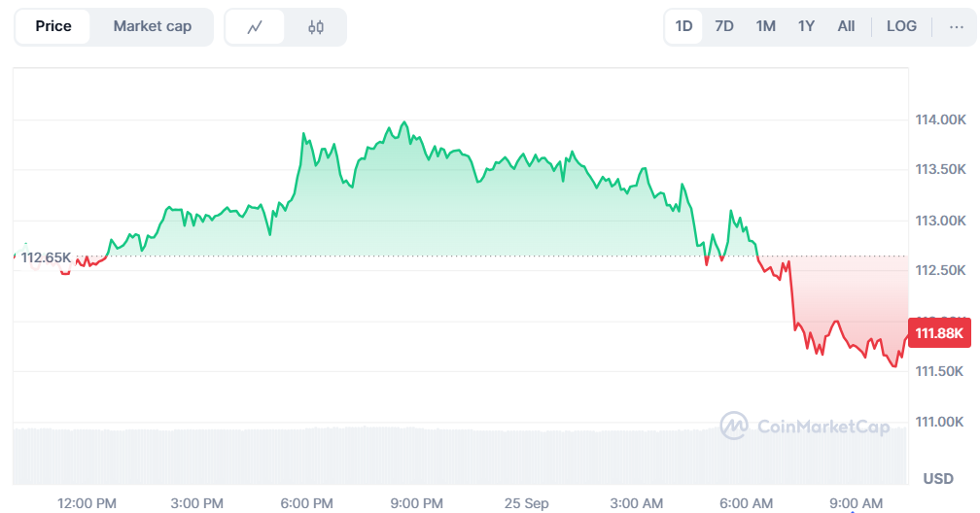Screen dimensions: 980x513
Task: Click the 6:00 AM time axis label
Action: pos(746,502)
